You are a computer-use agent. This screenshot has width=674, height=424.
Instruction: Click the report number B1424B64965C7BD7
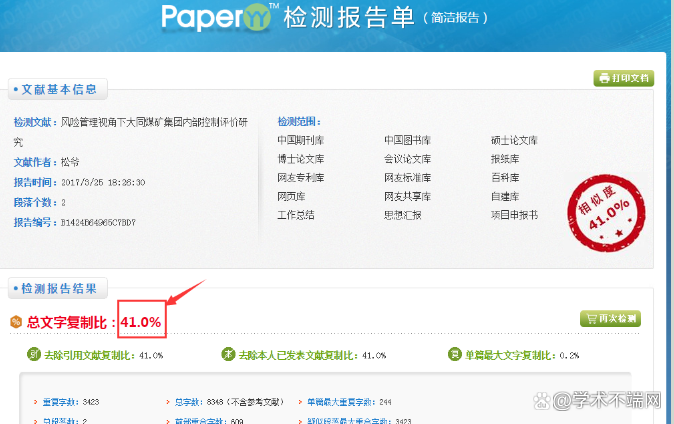(98, 223)
